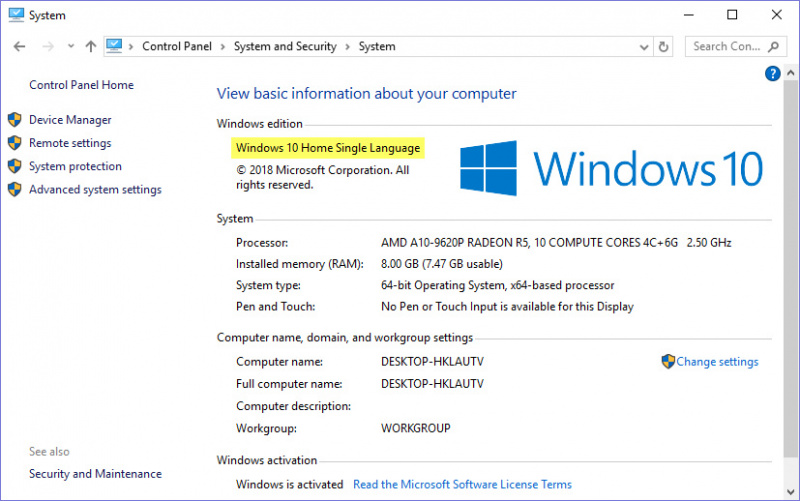Close the System window
This screenshot has height=501, width=800.
click(x=777, y=15)
